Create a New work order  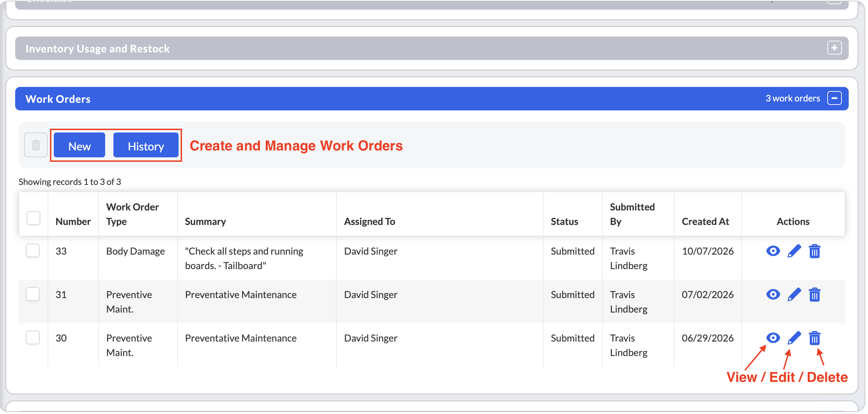80,145
